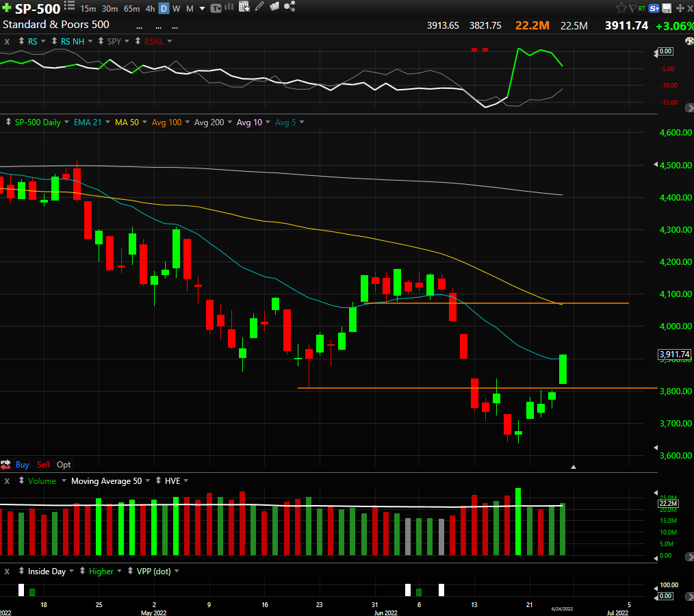Expand the SP-500 Daily plot dropdown

[66, 122]
